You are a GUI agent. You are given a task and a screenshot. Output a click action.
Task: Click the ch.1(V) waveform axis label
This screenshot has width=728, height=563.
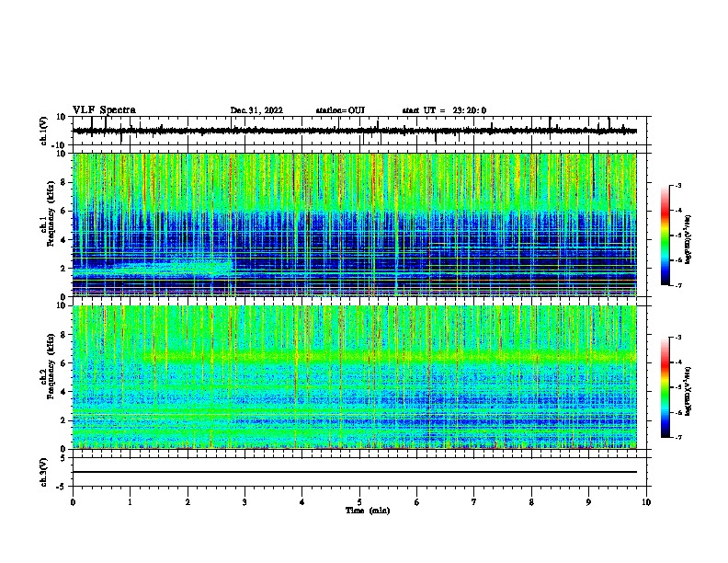point(44,131)
